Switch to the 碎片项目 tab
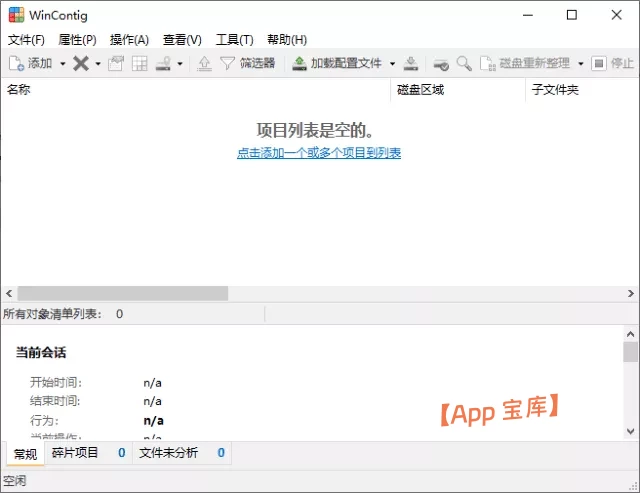640x493 pixels. (x=89, y=453)
